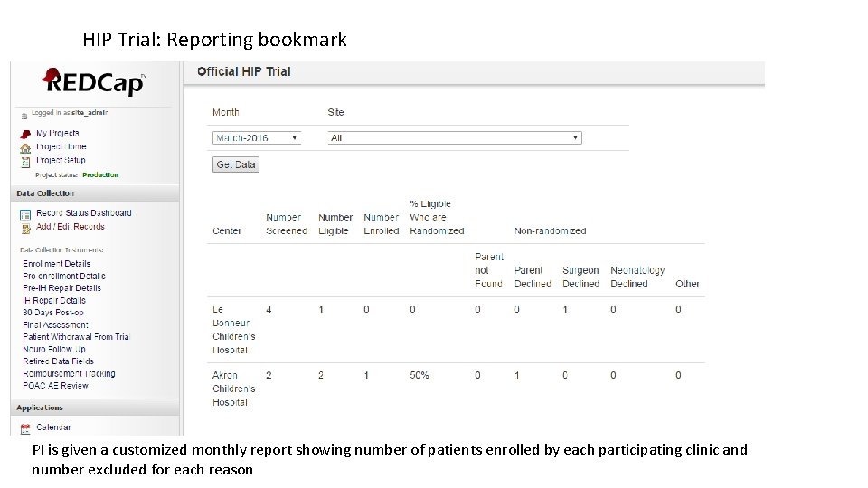The image size is (868, 488).
Task: Click the Add / Edit Records icon
Action: tap(25, 228)
